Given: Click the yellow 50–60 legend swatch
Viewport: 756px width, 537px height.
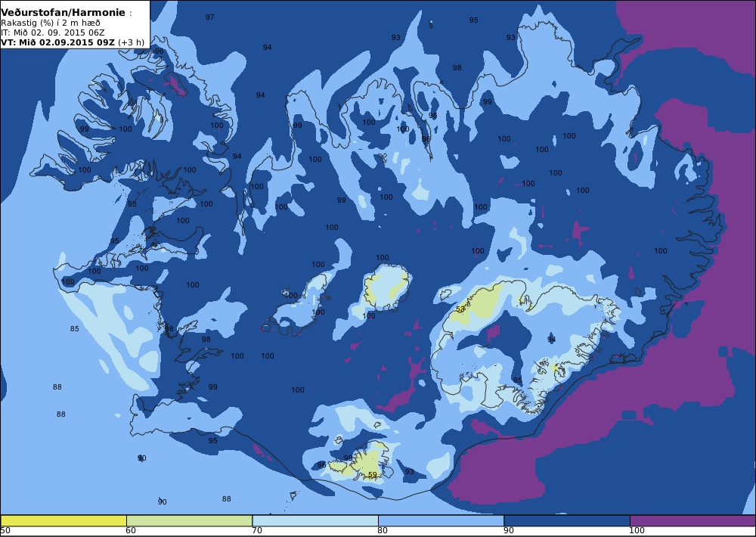Looking at the screenshot, I should [x=64, y=520].
